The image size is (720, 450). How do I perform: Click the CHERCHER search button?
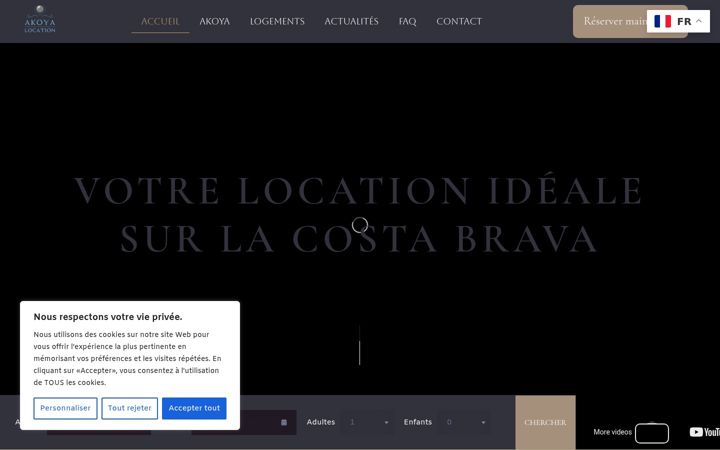pyautogui.click(x=546, y=422)
